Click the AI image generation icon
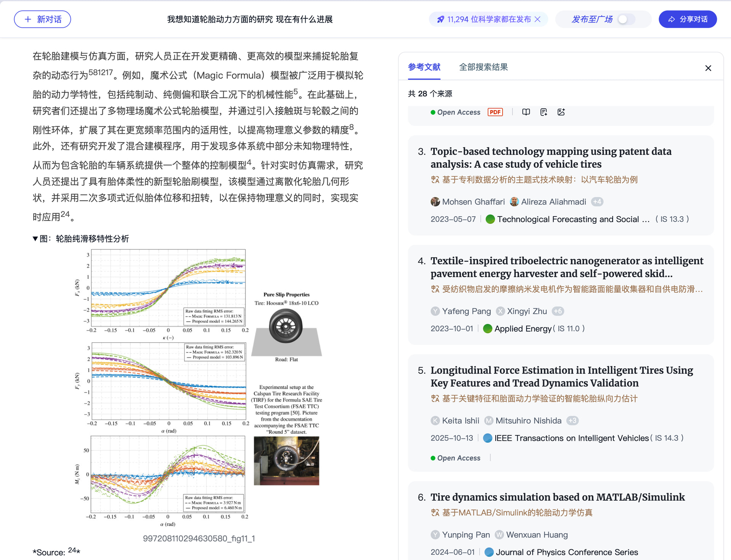The image size is (731, 560). click(x=561, y=112)
